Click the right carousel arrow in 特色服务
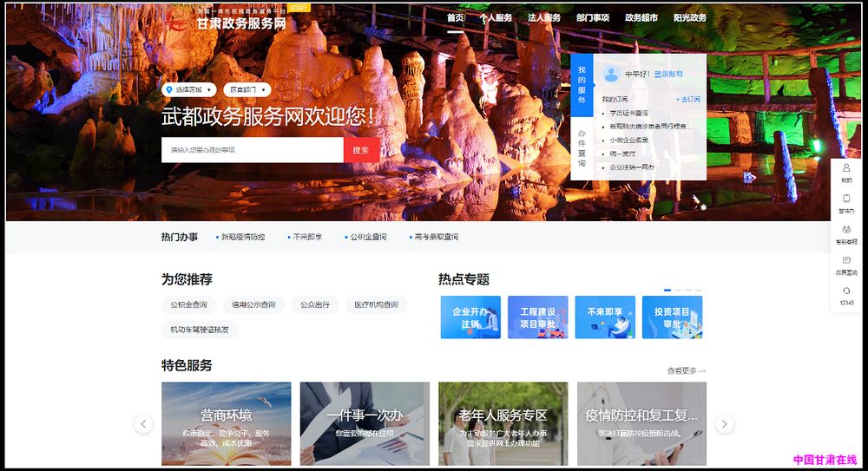 [x=724, y=424]
